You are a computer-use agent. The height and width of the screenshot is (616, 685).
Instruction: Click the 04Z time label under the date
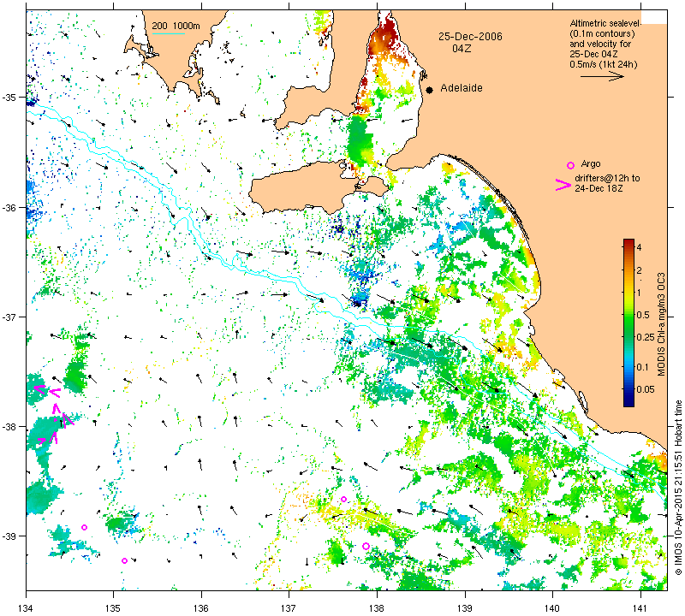click(462, 49)
